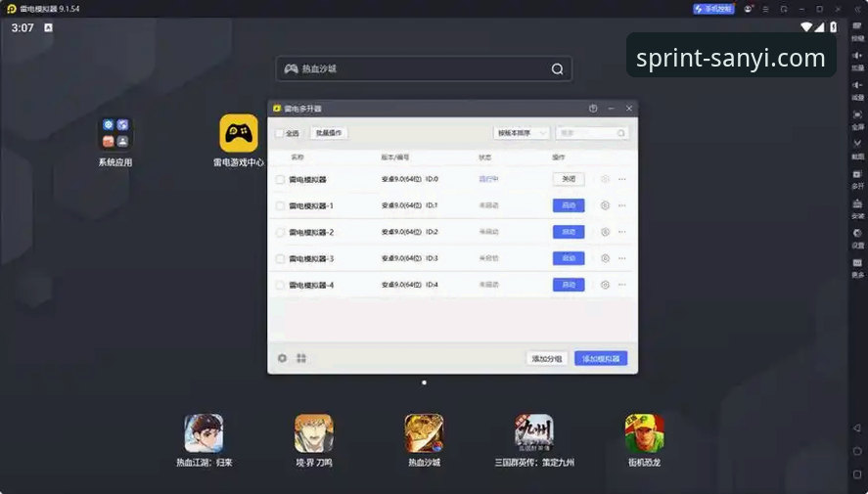868x494 pixels.
Task: Click the 安装 install APK sidebar icon
Action: point(857,208)
